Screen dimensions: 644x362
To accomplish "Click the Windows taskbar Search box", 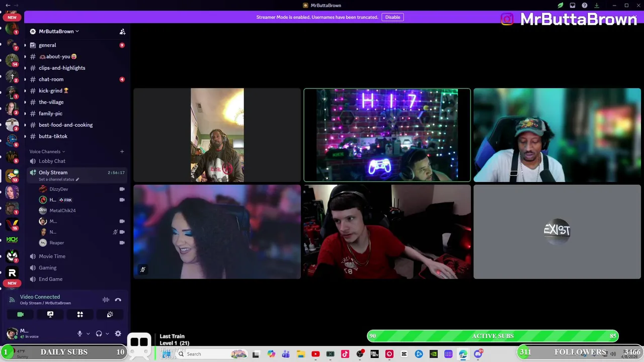I will (x=212, y=354).
